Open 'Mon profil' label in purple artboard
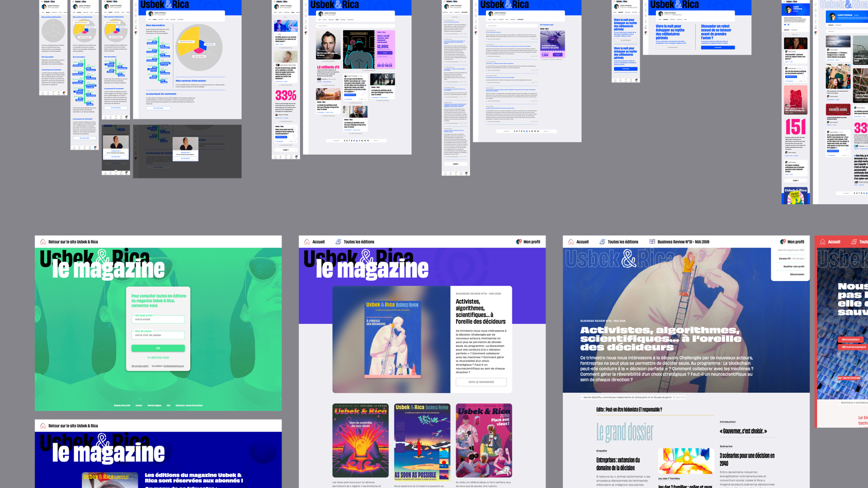This screenshot has width=868, height=488. (x=532, y=242)
